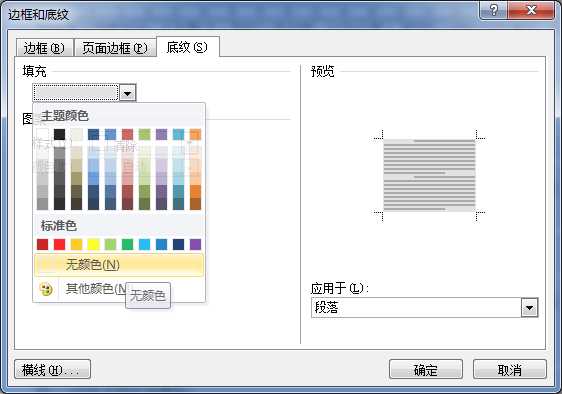
Task: Click the 填充 section label
Action: 34,71
